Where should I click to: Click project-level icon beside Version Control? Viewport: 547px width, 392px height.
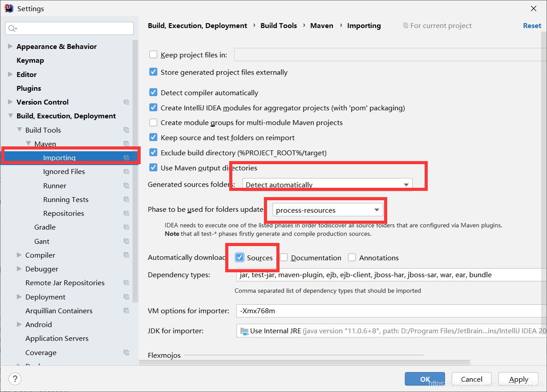pyautogui.click(x=126, y=102)
